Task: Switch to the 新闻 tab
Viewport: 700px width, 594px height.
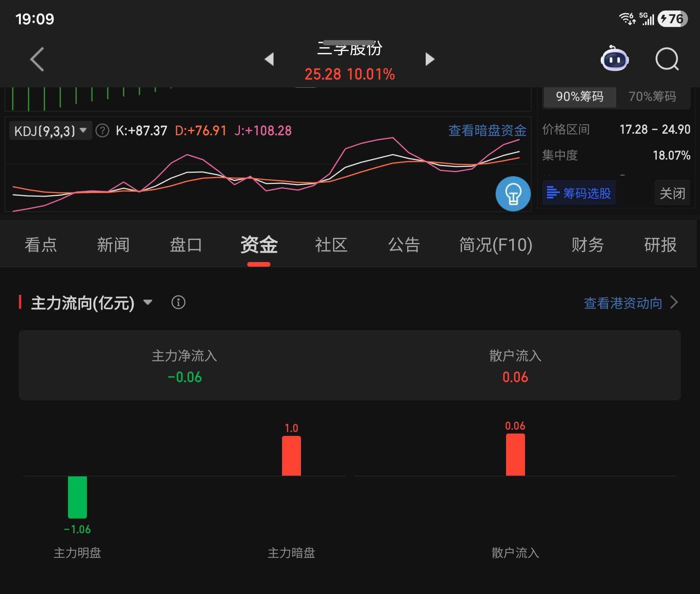Action: point(113,245)
